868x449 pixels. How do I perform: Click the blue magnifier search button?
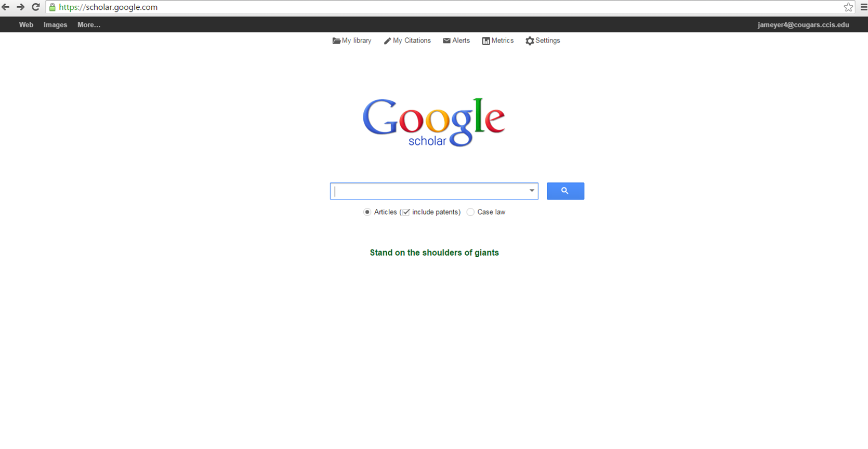coord(565,191)
